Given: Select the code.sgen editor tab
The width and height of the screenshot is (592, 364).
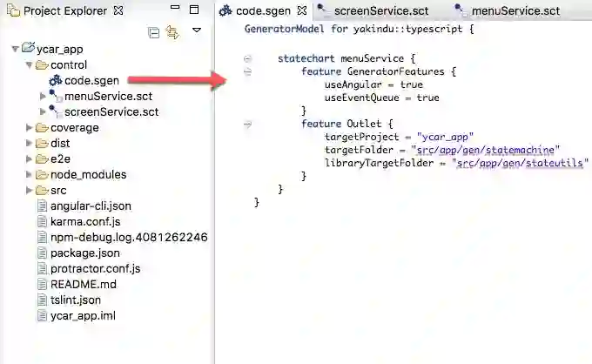Looking at the screenshot, I should [x=263, y=11].
